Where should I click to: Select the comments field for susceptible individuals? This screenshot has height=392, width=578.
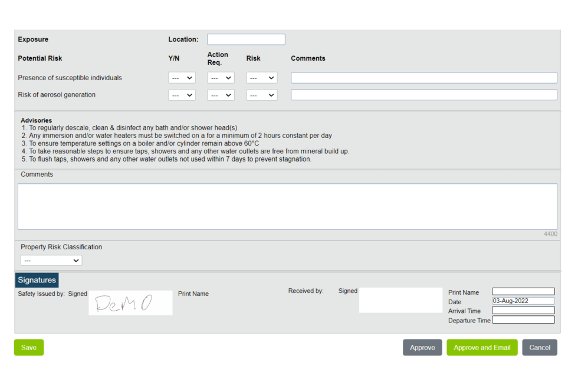[423, 77]
